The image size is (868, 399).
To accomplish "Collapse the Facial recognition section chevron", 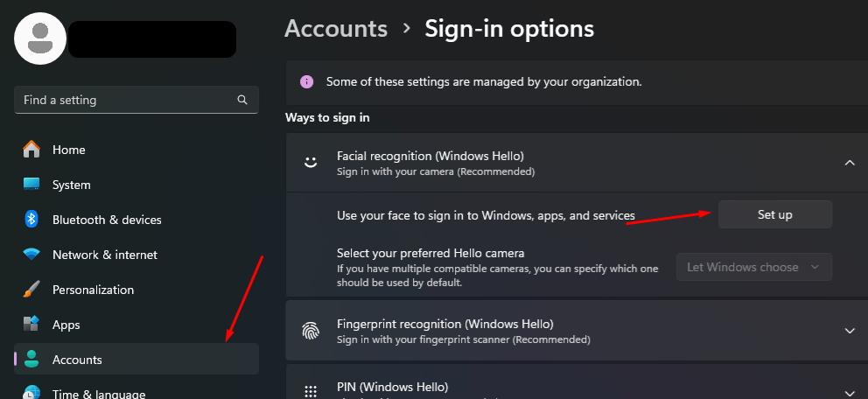I will click(849, 162).
